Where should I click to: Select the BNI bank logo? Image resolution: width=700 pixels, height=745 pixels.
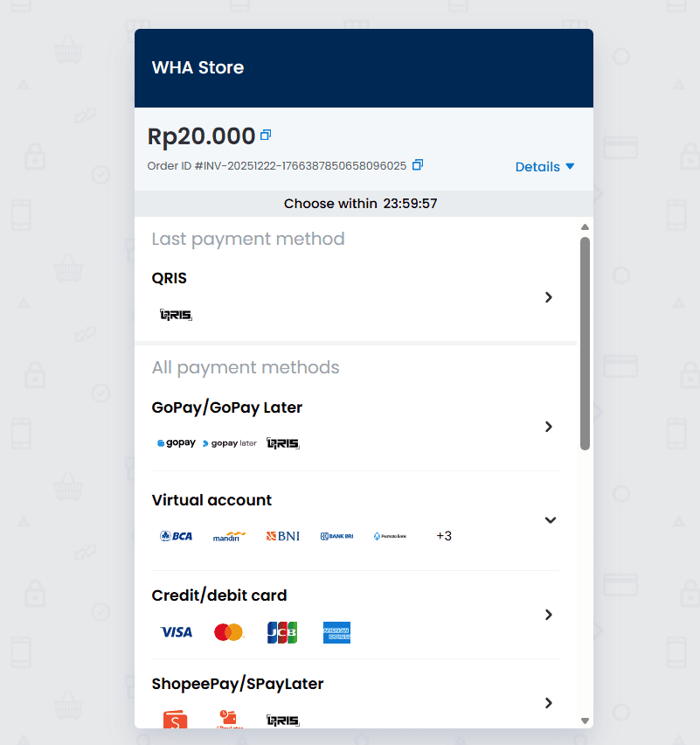coord(282,536)
